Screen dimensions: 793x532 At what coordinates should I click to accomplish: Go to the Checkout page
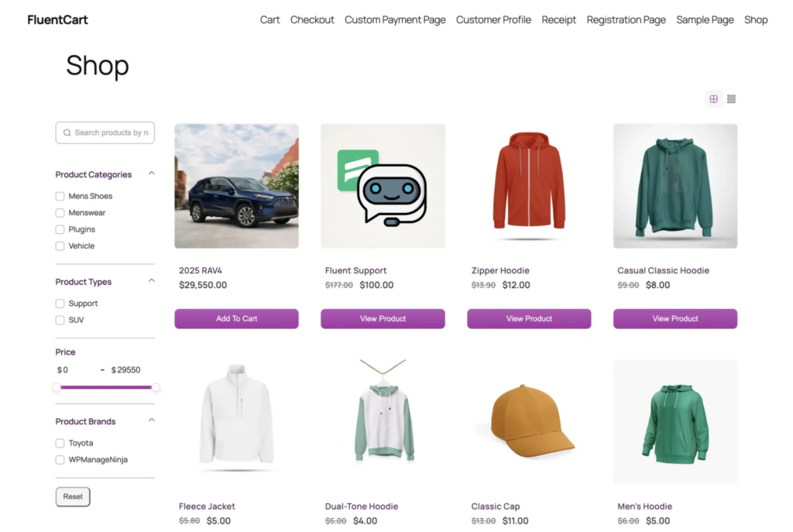click(x=312, y=20)
